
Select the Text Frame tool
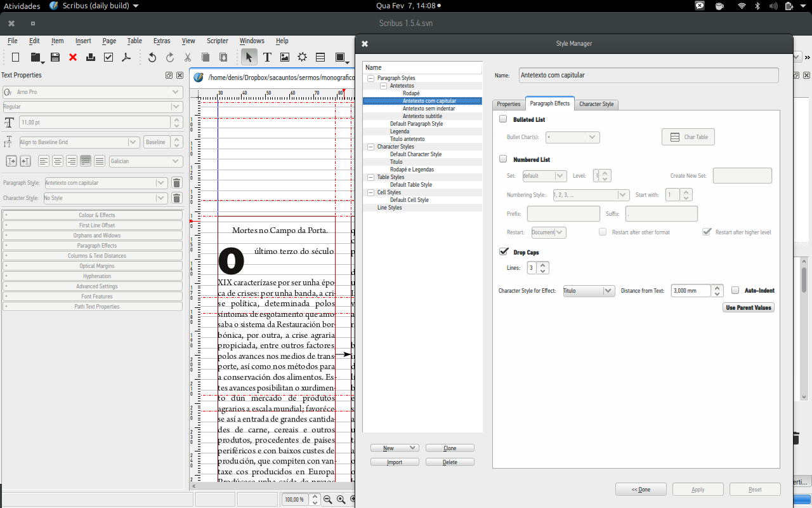click(x=267, y=57)
